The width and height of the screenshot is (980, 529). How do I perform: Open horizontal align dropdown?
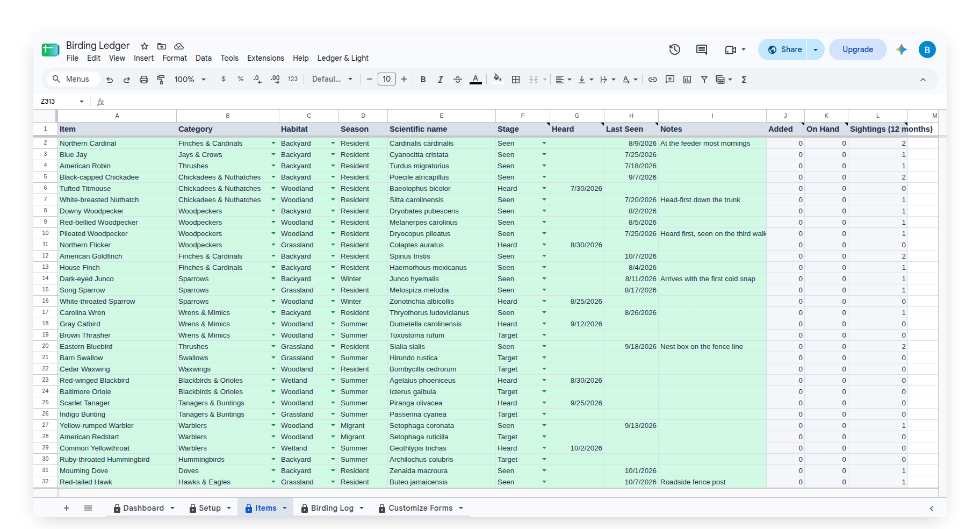click(563, 80)
